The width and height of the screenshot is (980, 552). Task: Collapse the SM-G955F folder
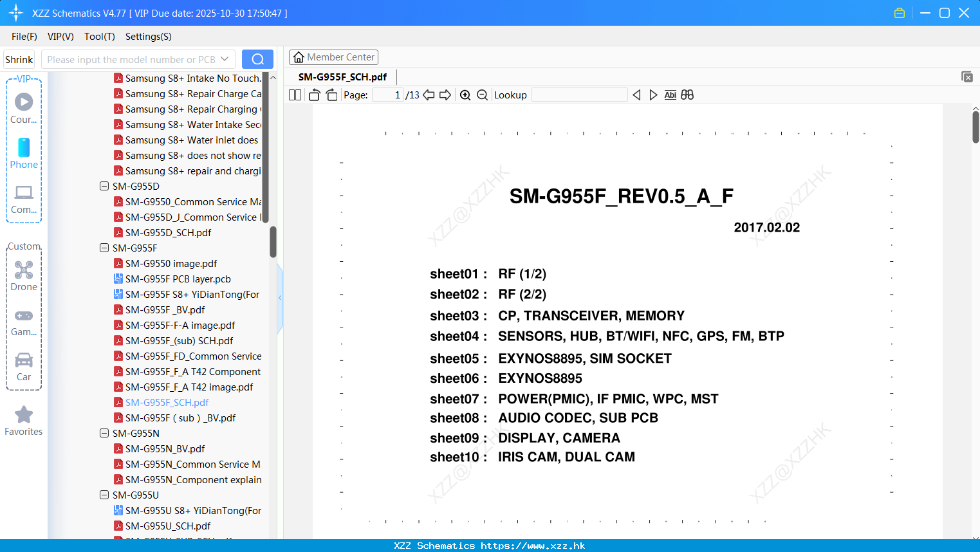coord(104,248)
